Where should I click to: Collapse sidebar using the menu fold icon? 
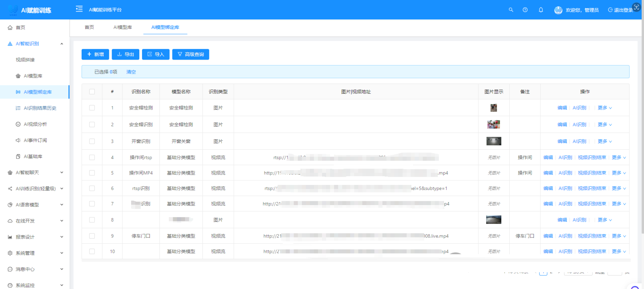pos(79,9)
